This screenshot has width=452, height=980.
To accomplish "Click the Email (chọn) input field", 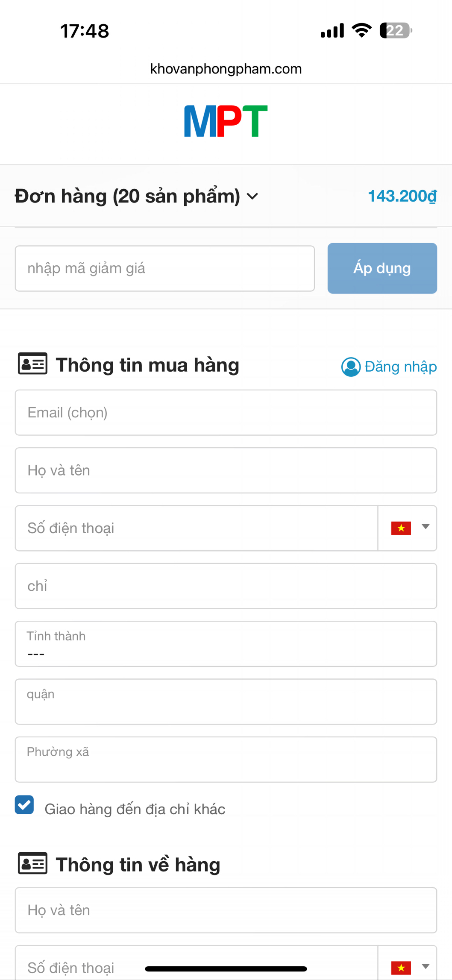I will point(226,413).
